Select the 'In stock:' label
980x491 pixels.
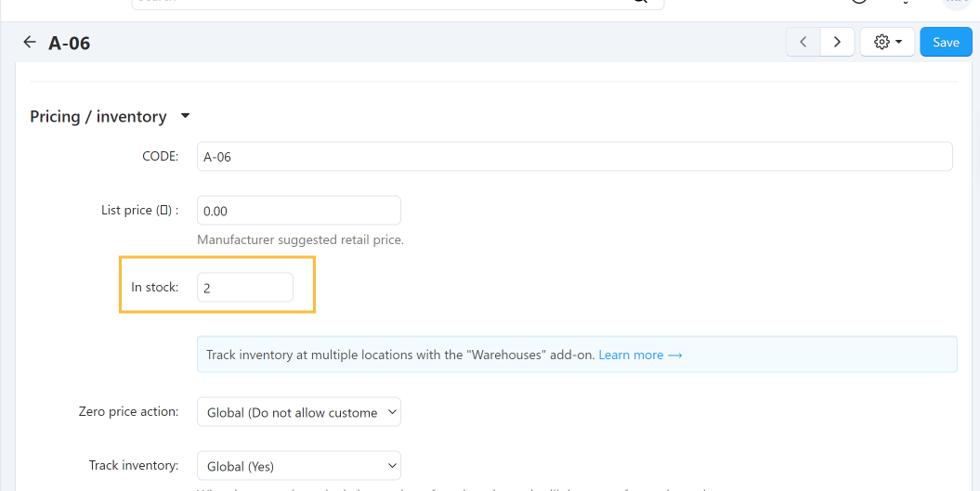(154, 288)
